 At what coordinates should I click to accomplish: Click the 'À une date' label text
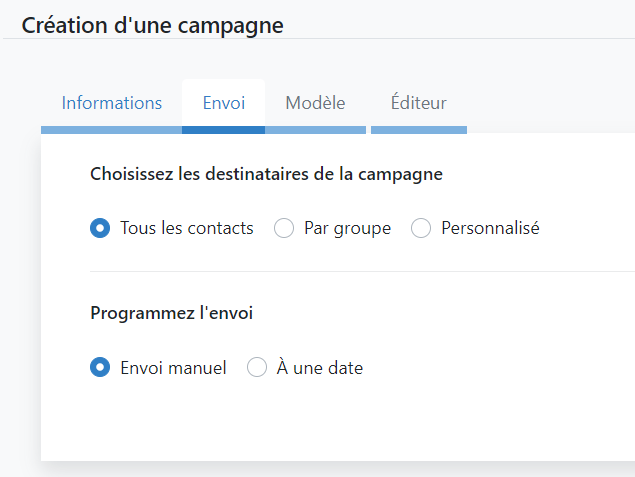320,367
